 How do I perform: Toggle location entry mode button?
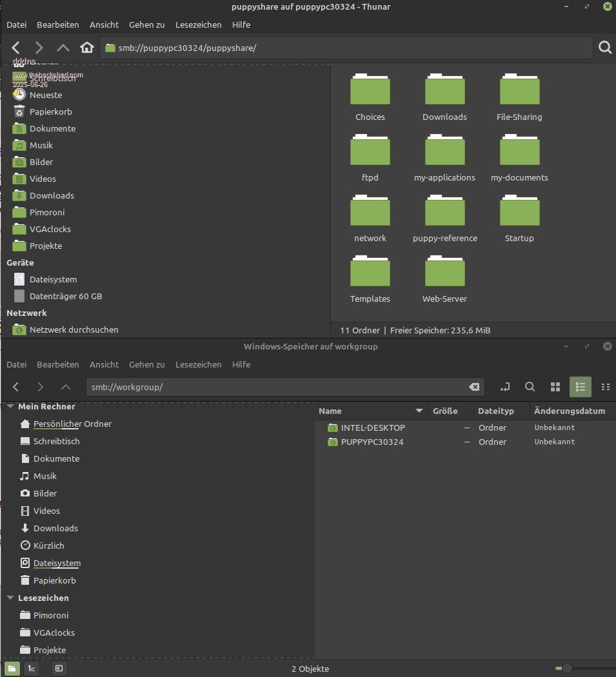click(x=505, y=387)
